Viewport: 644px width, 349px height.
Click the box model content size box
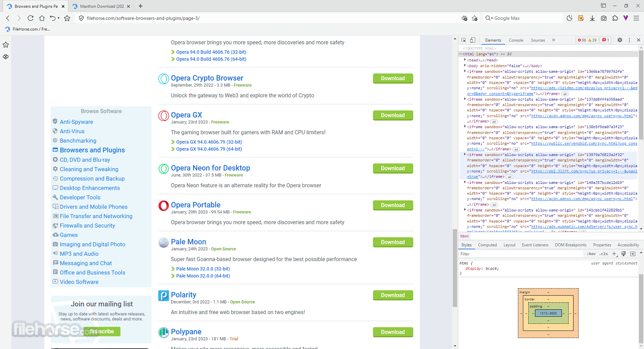click(548, 313)
